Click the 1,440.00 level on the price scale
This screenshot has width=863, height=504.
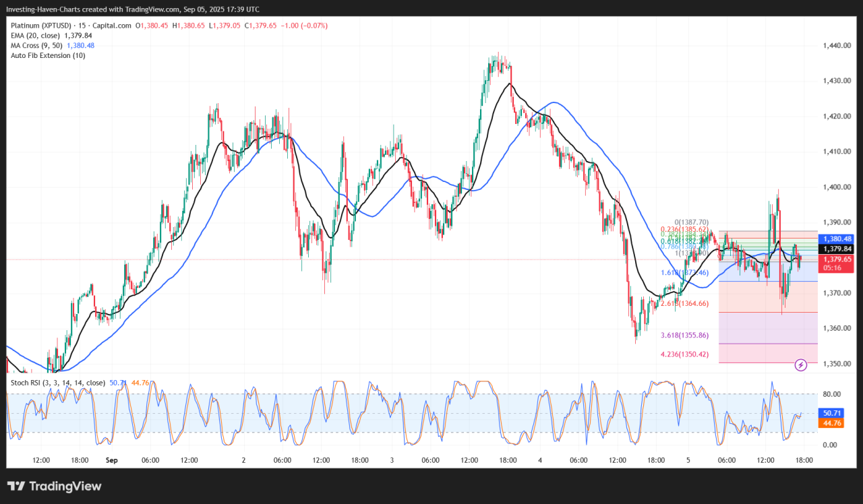pos(835,46)
